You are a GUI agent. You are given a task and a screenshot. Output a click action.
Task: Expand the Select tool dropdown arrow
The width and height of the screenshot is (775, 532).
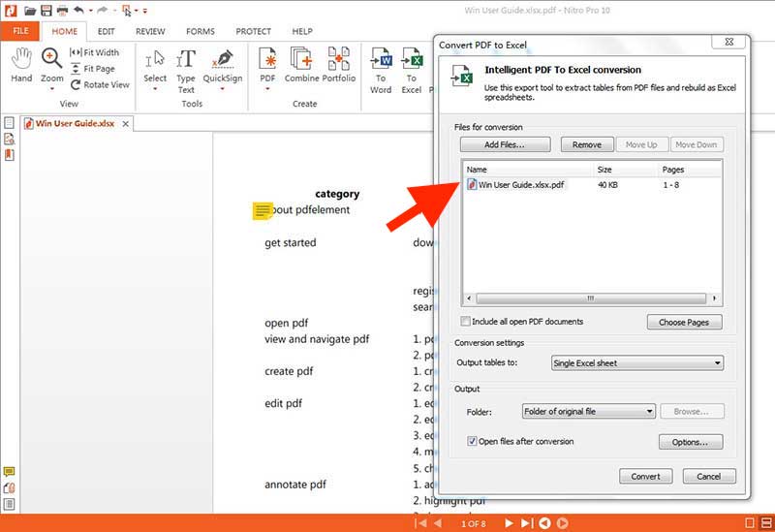tap(155, 89)
